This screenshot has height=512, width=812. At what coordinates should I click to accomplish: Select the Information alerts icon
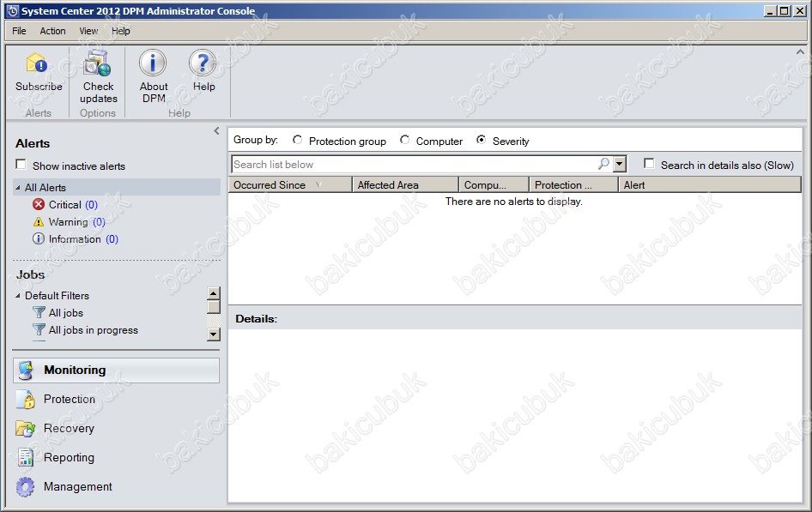pyautogui.click(x=39, y=239)
